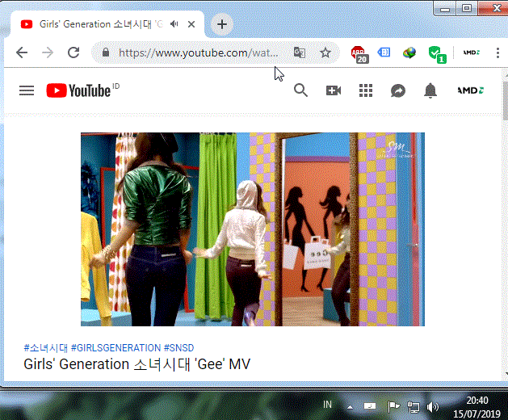Screen dimensions: 508x420
Task: View site info via padlock icon
Action: coord(106,52)
